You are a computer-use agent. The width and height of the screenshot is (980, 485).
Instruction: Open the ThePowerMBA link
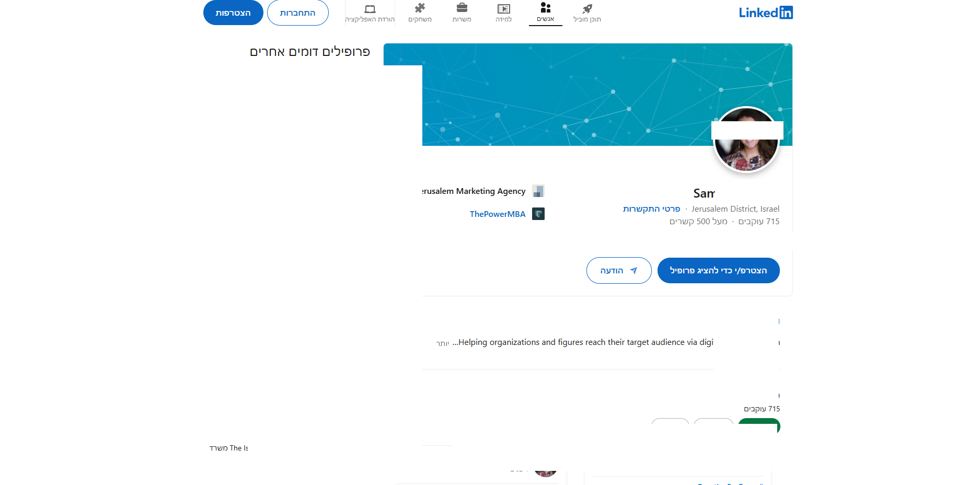pyautogui.click(x=498, y=214)
